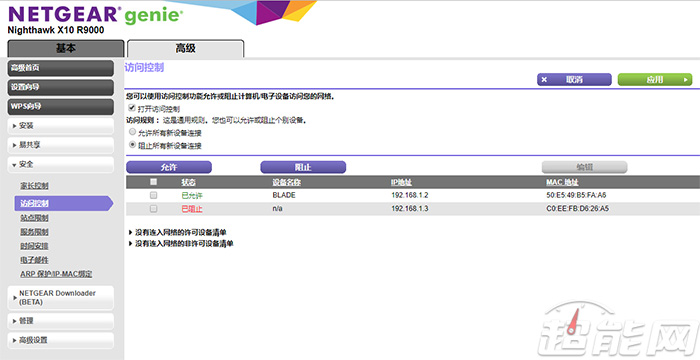700x360 pixels.
Task: Expand 没有连入网络的许可设备清单 list
Action: coord(178,232)
